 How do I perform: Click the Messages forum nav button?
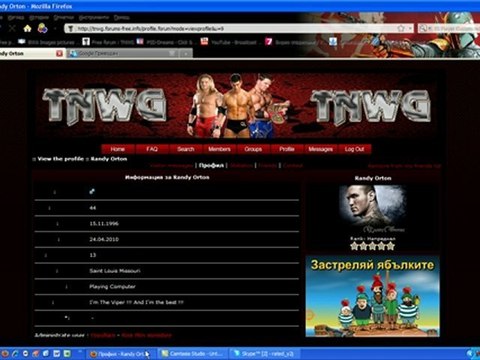[x=320, y=149]
